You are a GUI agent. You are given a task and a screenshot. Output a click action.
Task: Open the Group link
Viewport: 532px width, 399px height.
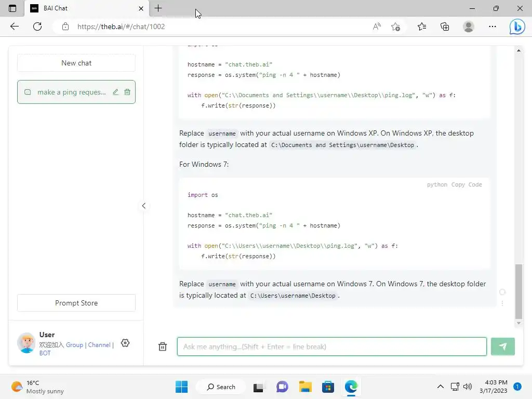click(x=74, y=345)
